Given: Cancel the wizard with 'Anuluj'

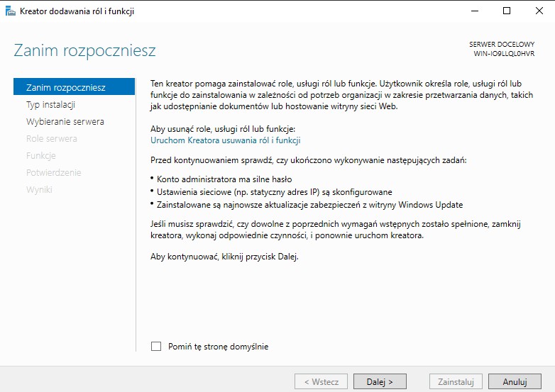Looking at the screenshot, I should coord(515,381).
